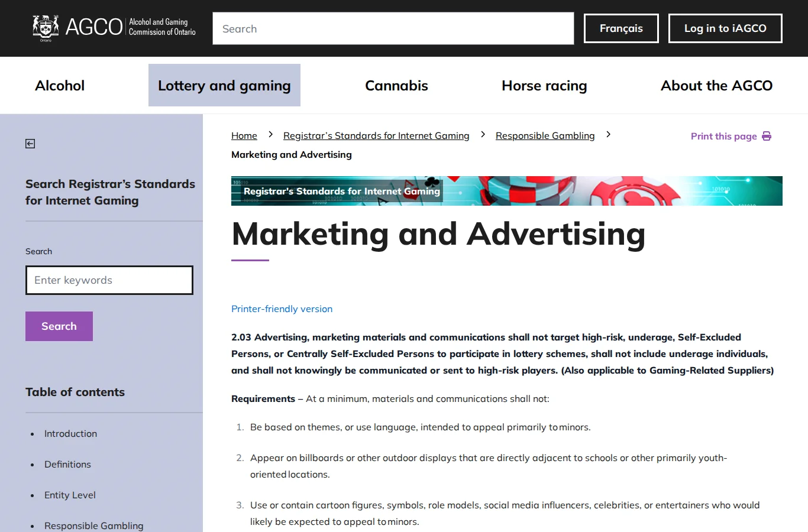The height and width of the screenshot is (532, 808).
Task: Open the Alcohol menu
Action: click(x=60, y=86)
